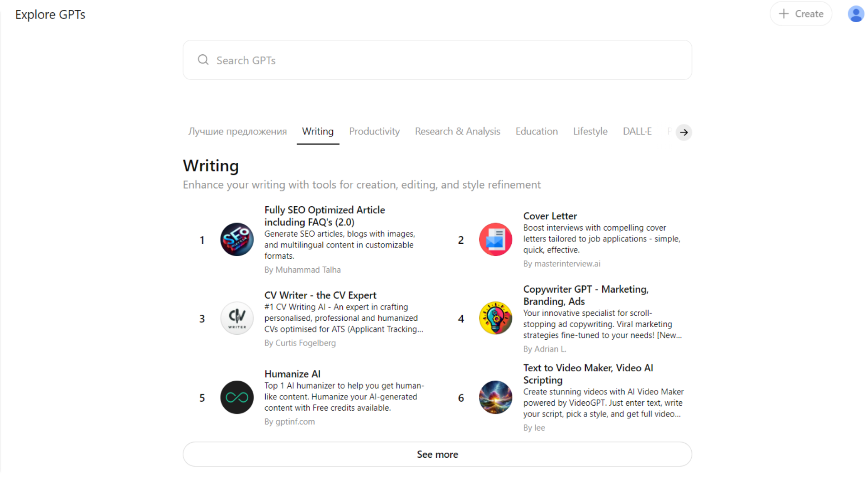This screenshot has width=868, height=484.
Task: Click the Copywriter GPT description about ad copywriting
Action: click(602, 324)
